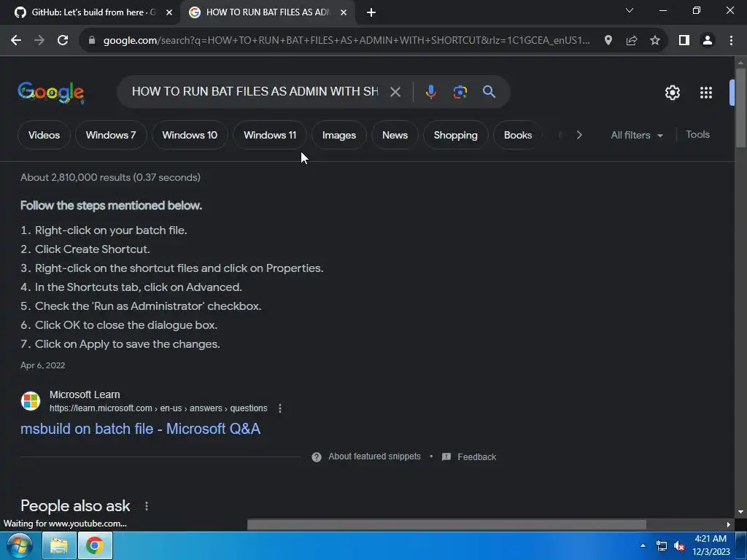Go back using the browser back arrow
Viewport: 747px width, 560px height.
coord(16,41)
